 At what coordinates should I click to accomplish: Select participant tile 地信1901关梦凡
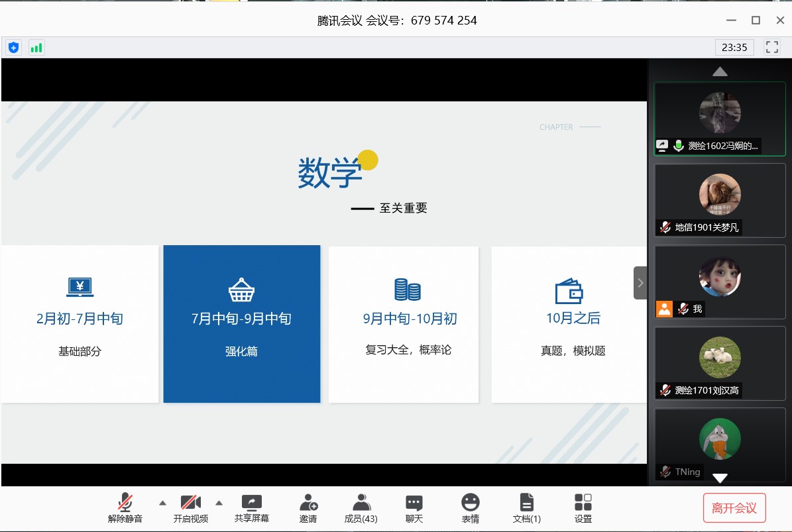tap(720, 200)
